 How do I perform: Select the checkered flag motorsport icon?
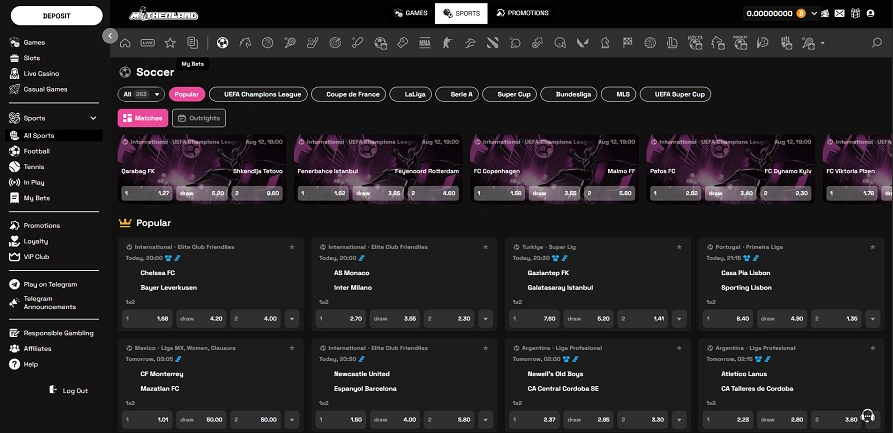tap(628, 43)
